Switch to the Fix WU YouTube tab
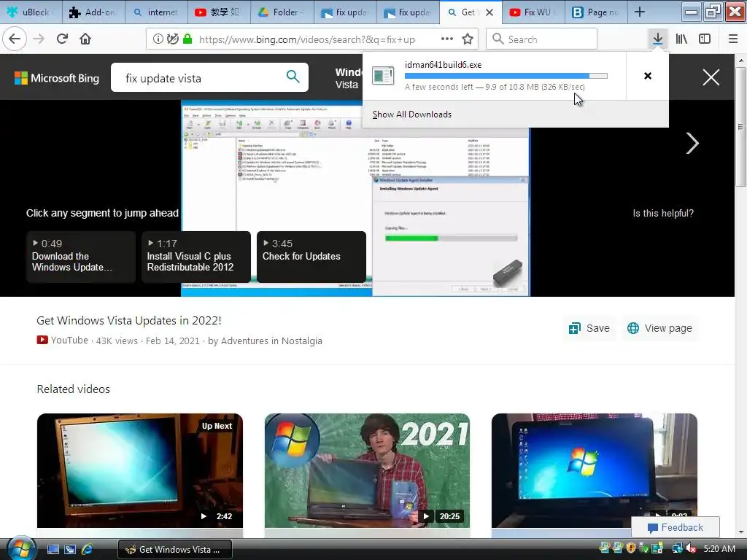Screen dimensions: 747x560 click(533, 12)
